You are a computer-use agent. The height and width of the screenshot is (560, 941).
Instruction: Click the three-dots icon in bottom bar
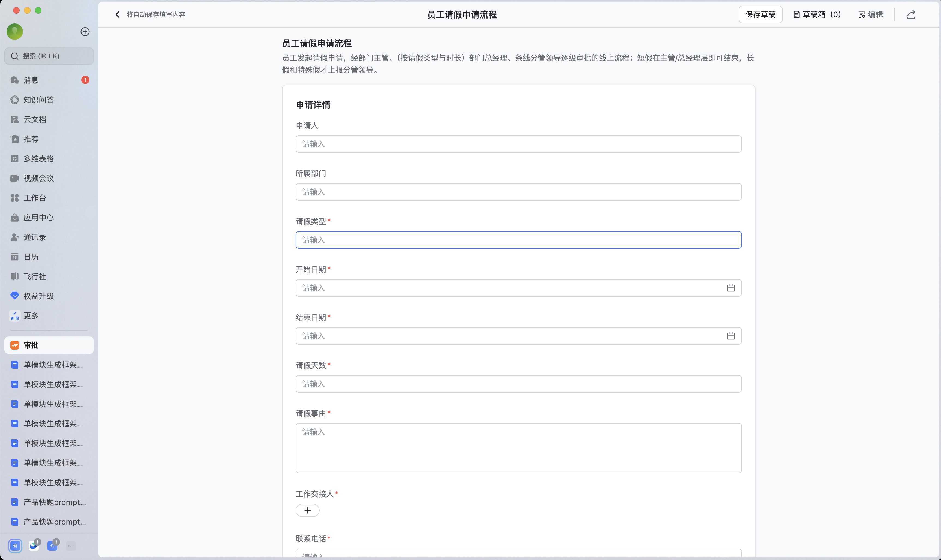pyautogui.click(x=71, y=546)
